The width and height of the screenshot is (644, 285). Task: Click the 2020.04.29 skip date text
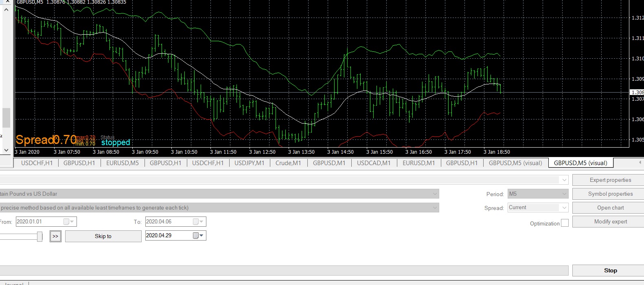point(159,235)
